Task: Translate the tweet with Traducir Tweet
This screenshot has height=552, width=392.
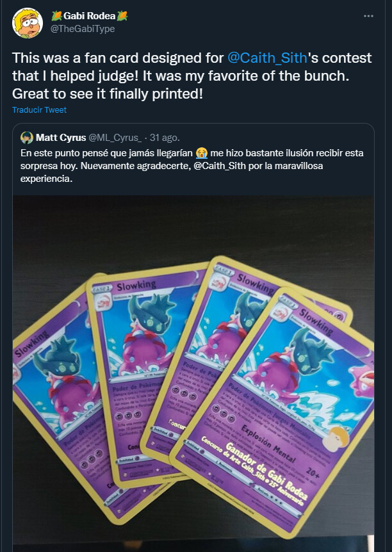Action: click(40, 110)
